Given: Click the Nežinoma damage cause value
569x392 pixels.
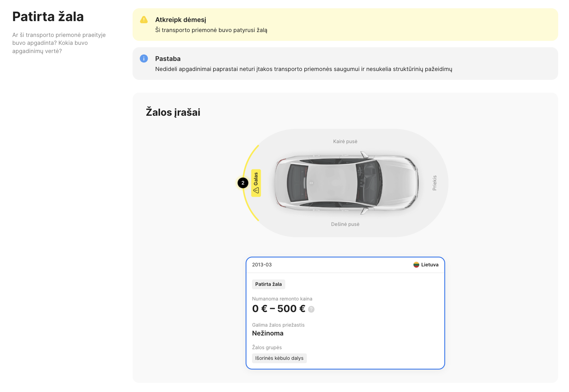Looking at the screenshot, I should point(268,333).
